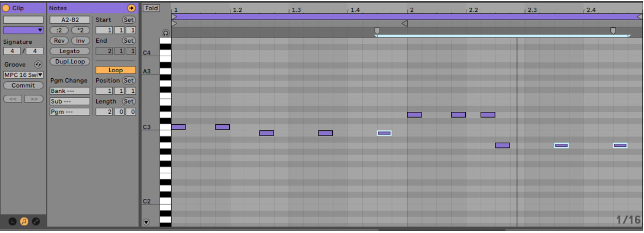Select the B2 note after 1.3
Screen dimensions: 644x233
click(326, 133)
